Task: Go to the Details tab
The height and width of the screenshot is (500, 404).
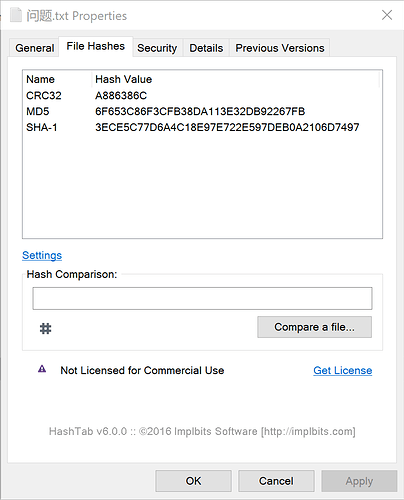Action: (x=206, y=48)
